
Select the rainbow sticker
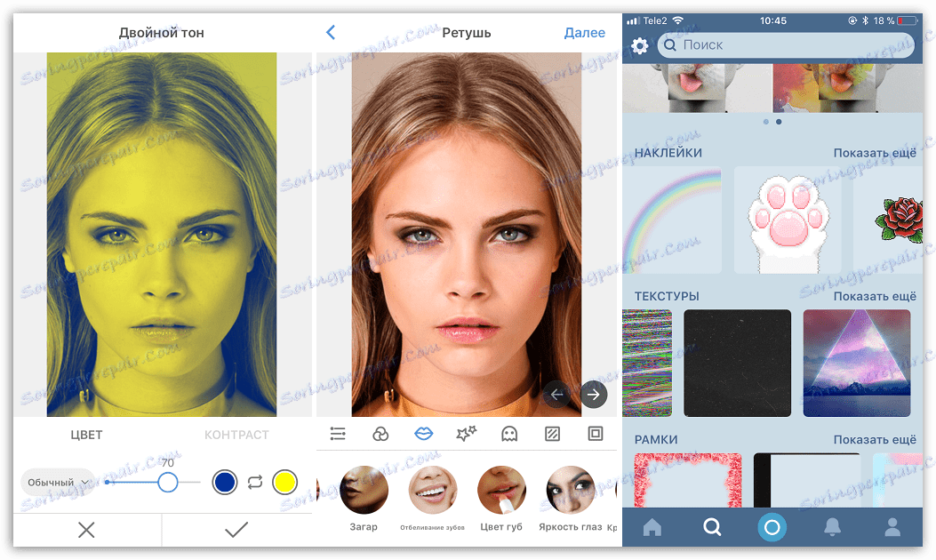tap(672, 220)
